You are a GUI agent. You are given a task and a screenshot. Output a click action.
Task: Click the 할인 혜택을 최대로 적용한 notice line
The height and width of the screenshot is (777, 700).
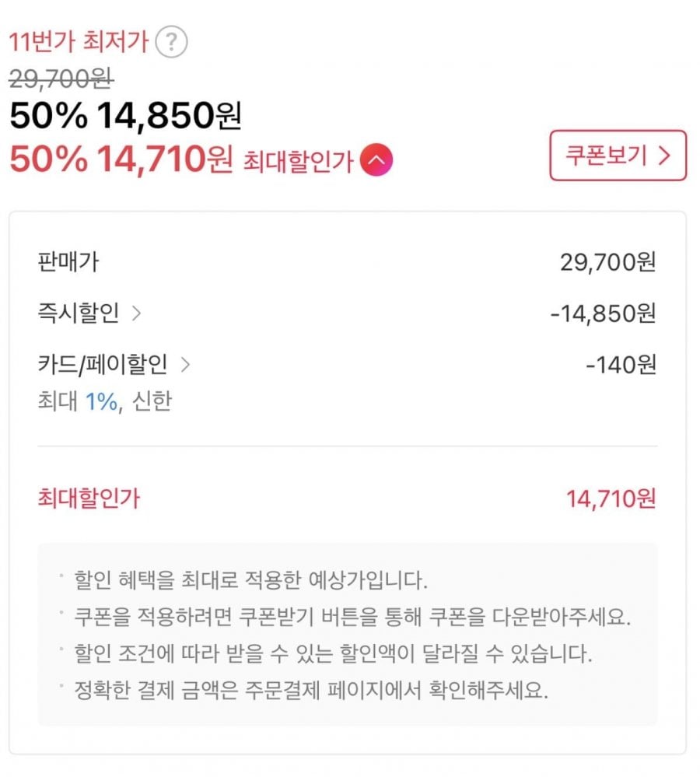[x=250, y=579]
